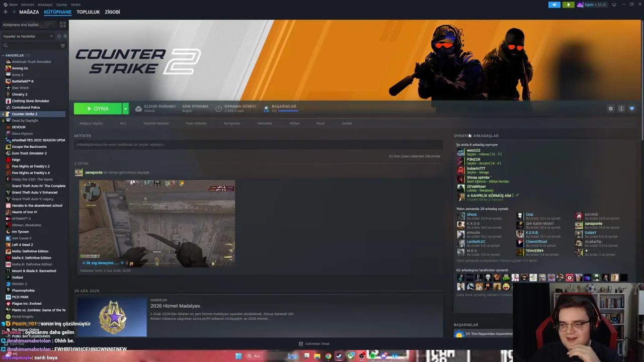Click the Clothing Store Simulator game icon
Image resolution: width=644 pixels, height=362 pixels.
coord(8,101)
